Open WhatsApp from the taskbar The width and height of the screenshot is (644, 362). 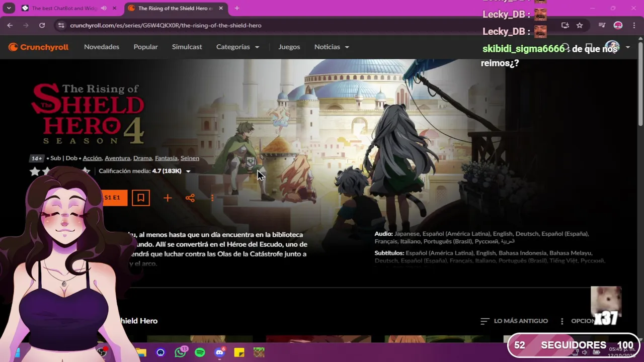180,352
